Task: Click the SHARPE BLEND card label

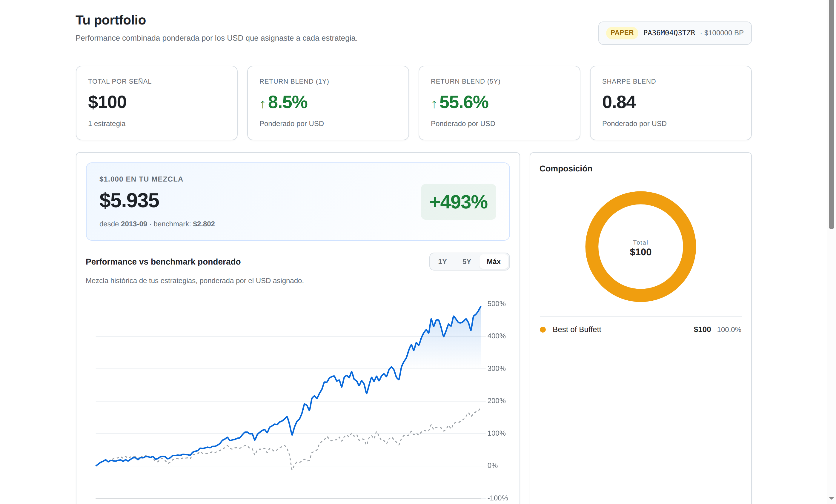Action: click(629, 82)
